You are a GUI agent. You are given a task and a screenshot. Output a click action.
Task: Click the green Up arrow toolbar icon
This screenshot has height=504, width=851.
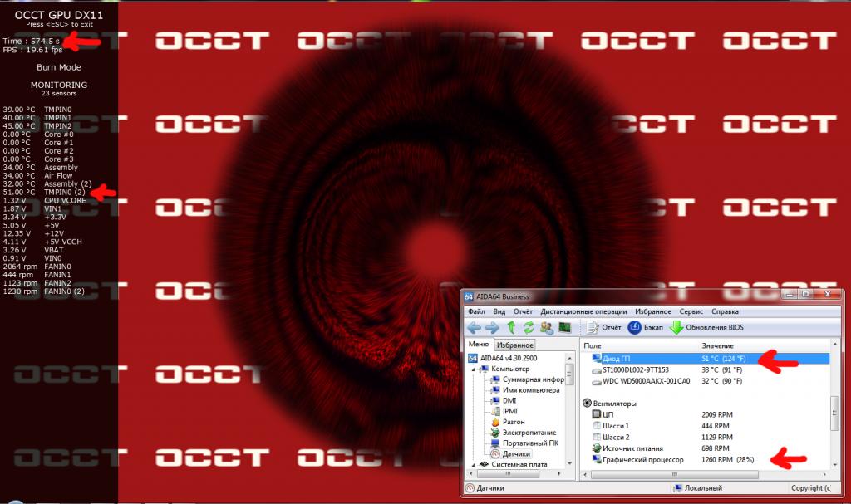click(511, 327)
